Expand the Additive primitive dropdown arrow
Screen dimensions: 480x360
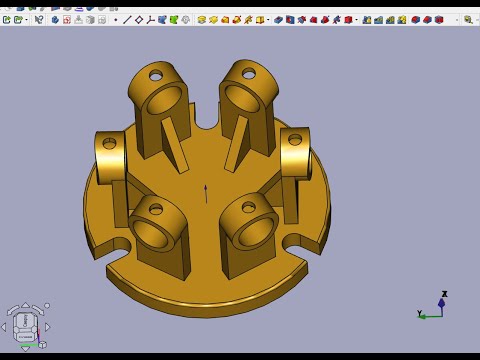pyautogui.click(x=268, y=20)
